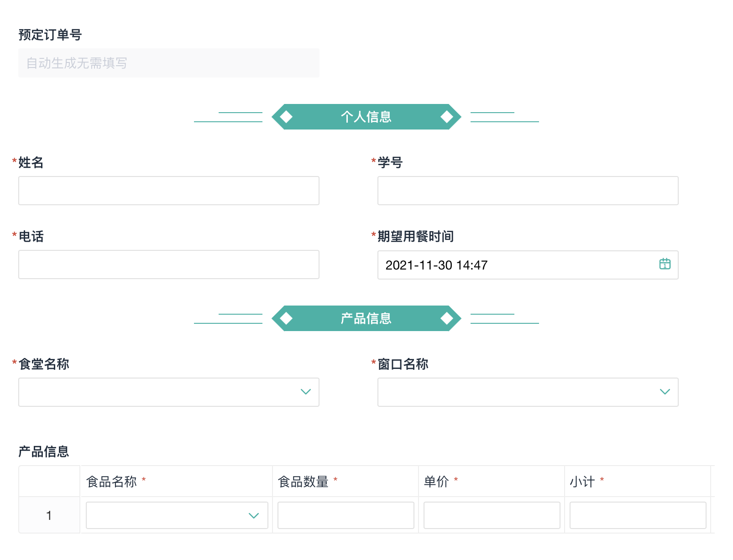This screenshot has width=733, height=560.
Task: Click the right diamond in 产品信息 banner
Action: coord(446,318)
